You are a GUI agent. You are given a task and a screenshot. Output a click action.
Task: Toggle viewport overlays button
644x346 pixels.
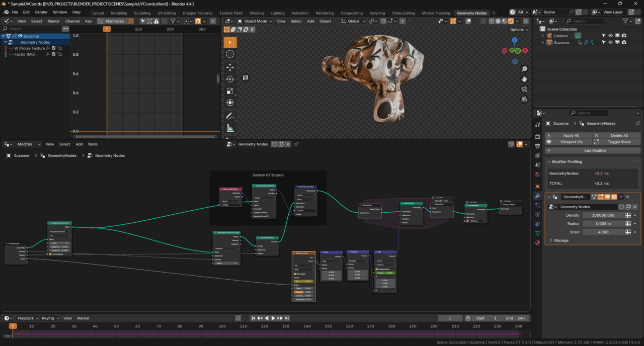point(468,21)
